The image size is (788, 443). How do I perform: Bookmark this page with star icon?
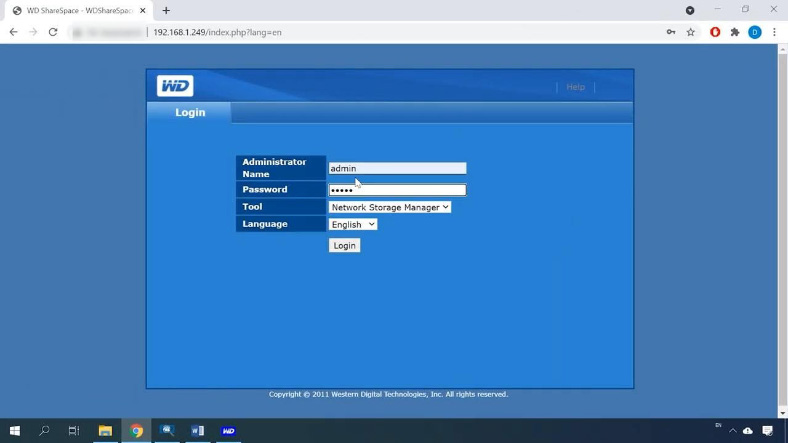coord(691,32)
